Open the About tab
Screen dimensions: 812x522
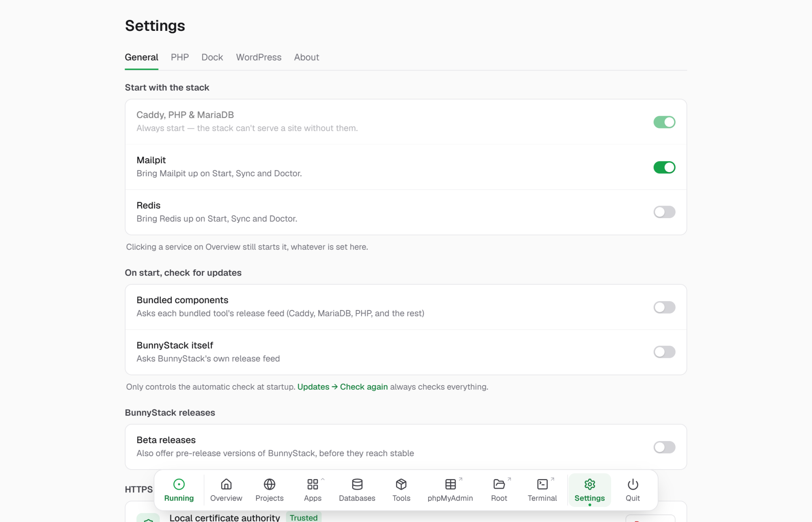tap(307, 57)
